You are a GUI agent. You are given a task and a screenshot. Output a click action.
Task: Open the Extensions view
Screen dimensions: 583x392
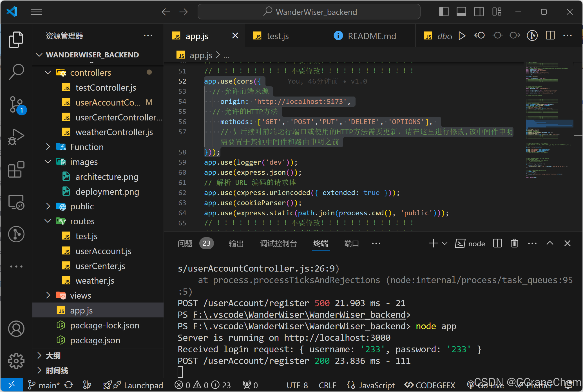[16, 170]
